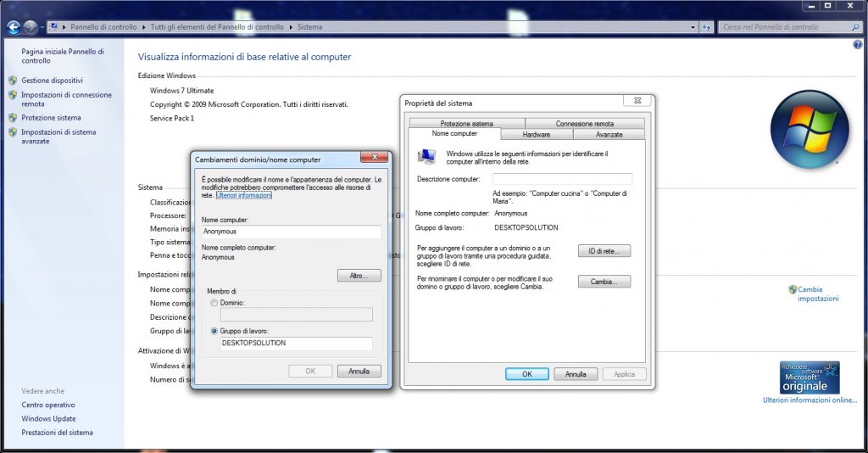868x453 pixels.
Task: Open Ulteriori informazioni link in dialog
Action: click(x=244, y=195)
